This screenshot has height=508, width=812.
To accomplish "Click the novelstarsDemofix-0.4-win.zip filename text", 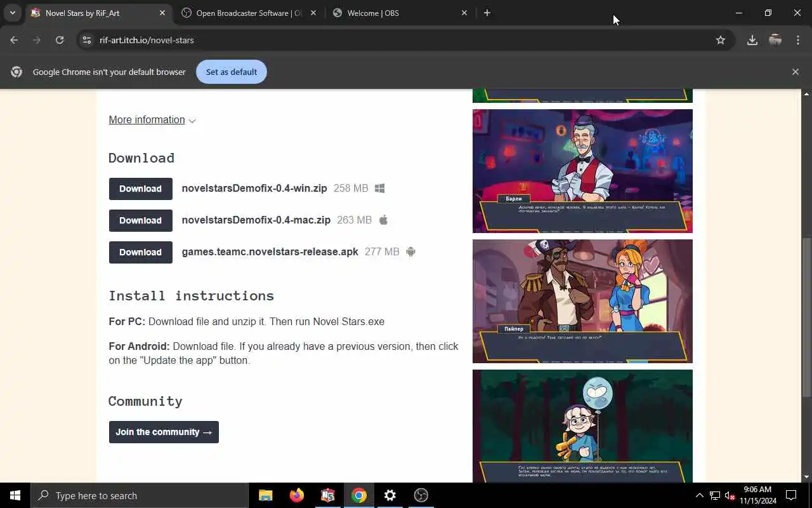I will (x=254, y=188).
